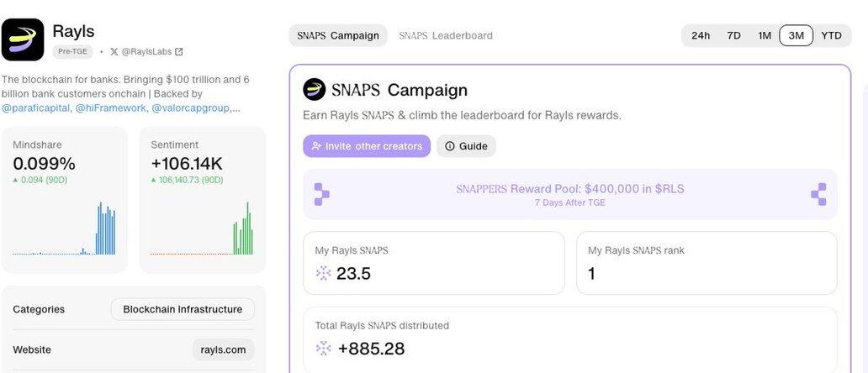Open the external link icon beside @RaylsLabs
The image size is (868, 373).
tap(179, 52)
